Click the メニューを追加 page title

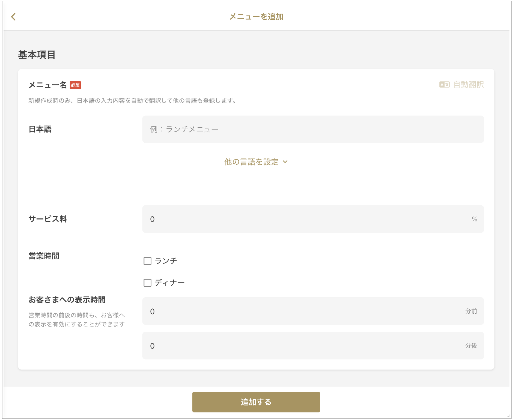pyautogui.click(x=256, y=17)
